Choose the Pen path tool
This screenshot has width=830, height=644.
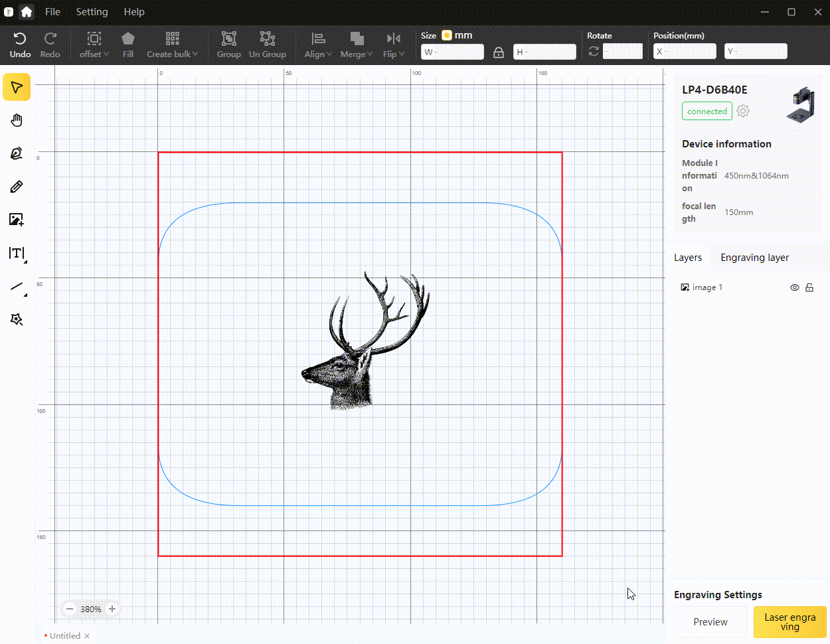pyautogui.click(x=17, y=153)
